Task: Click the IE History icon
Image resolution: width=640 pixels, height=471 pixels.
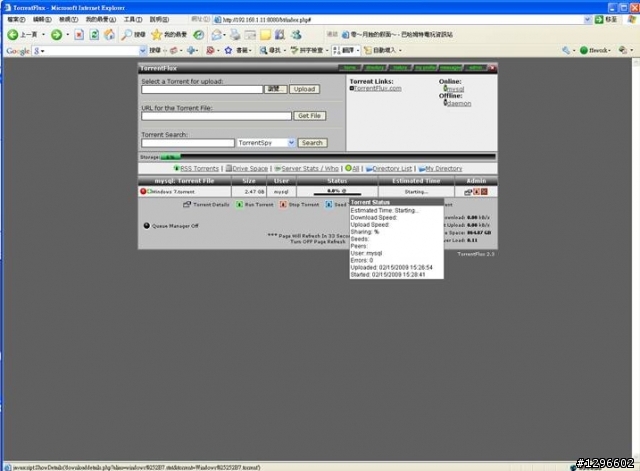Action: coord(199,35)
